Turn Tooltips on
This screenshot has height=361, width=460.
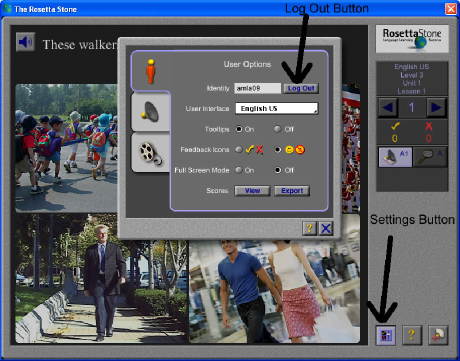click(x=239, y=129)
